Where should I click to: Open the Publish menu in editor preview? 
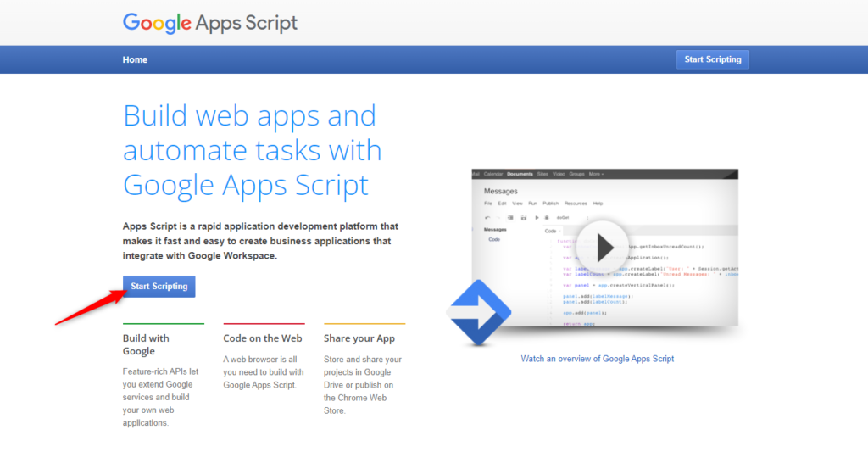click(550, 204)
